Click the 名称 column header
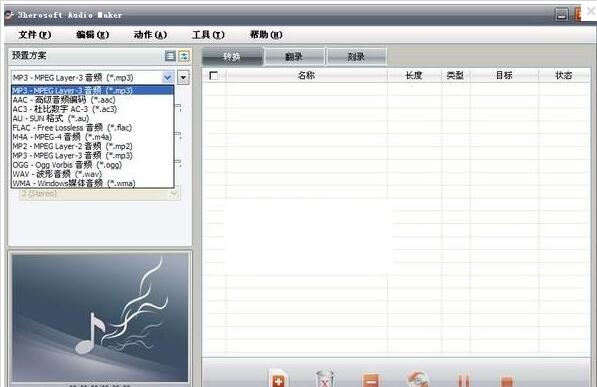 click(306, 75)
